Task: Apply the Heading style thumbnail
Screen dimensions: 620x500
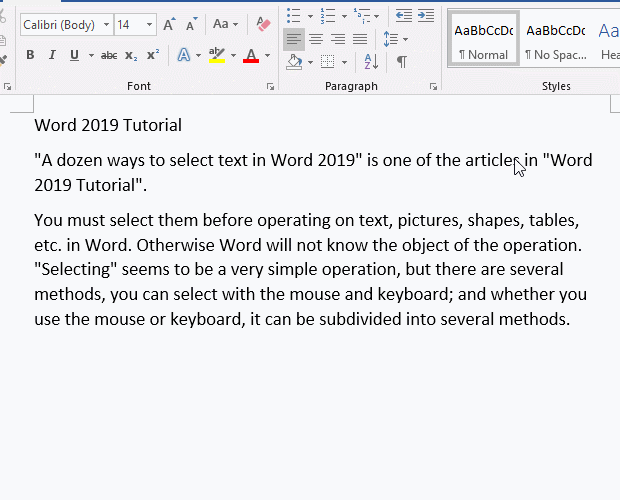Action: coord(608,39)
